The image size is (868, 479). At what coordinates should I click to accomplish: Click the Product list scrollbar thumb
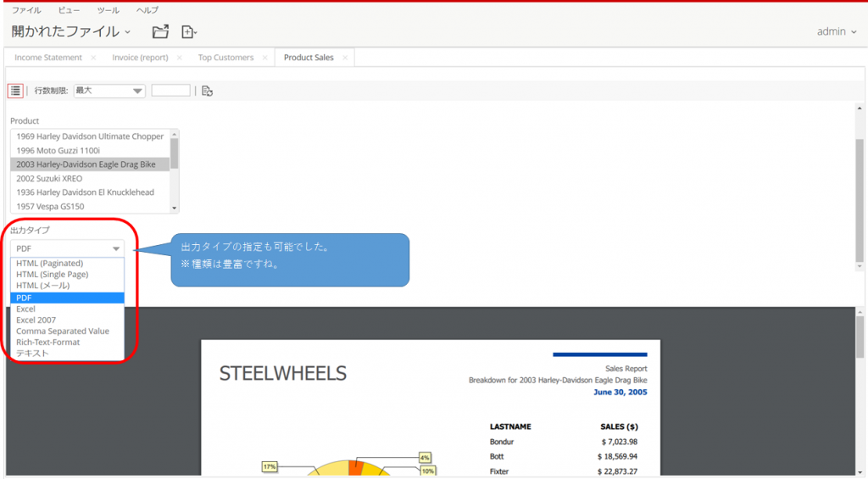click(175, 153)
